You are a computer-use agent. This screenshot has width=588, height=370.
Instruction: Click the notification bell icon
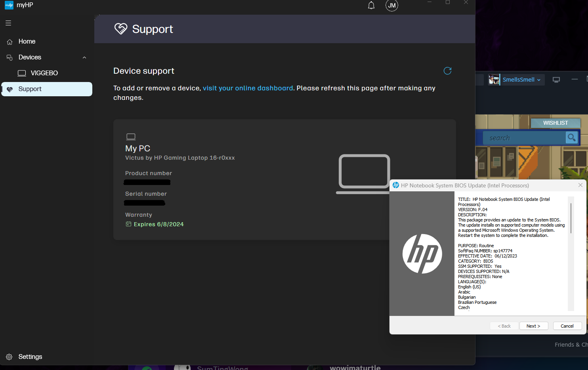click(x=371, y=5)
